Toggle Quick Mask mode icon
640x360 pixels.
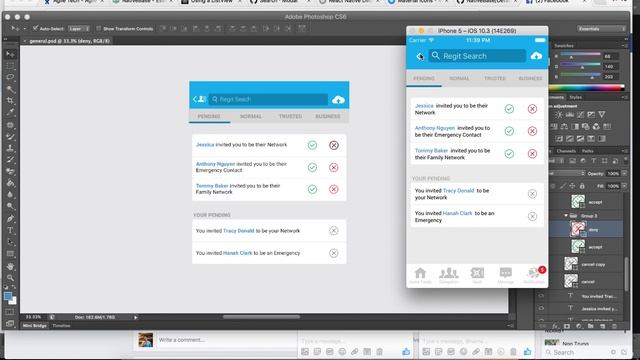click(x=10, y=312)
